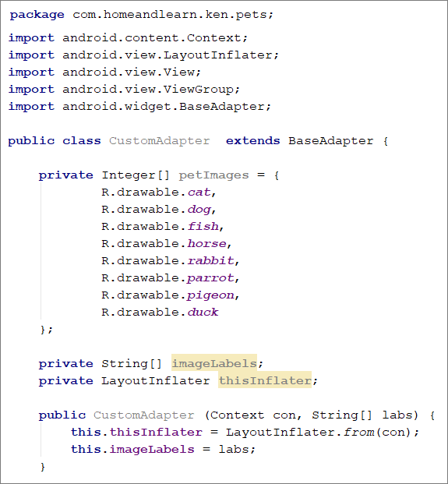This screenshot has width=448, height=484.
Task: Click the highlighted imageLabels field declaration
Action: tap(214, 364)
